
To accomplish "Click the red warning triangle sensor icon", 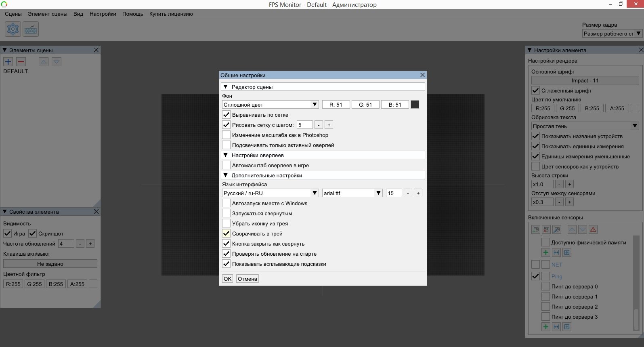I will [x=593, y=229].
